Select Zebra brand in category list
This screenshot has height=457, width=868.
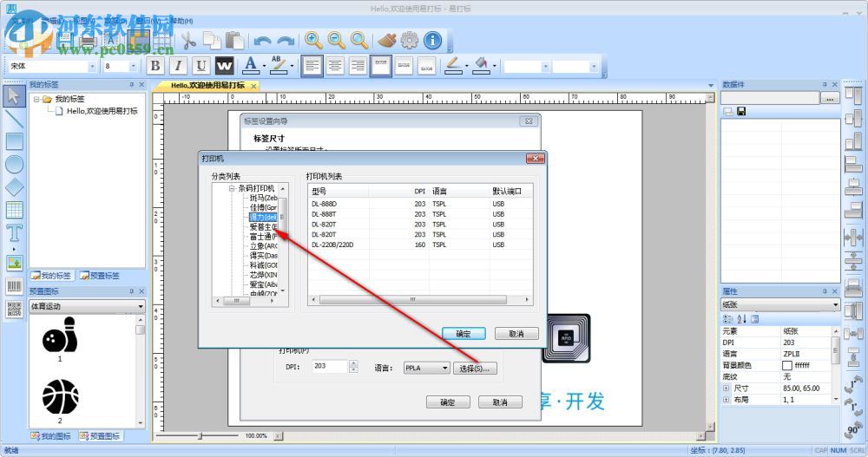click(264, 198)
